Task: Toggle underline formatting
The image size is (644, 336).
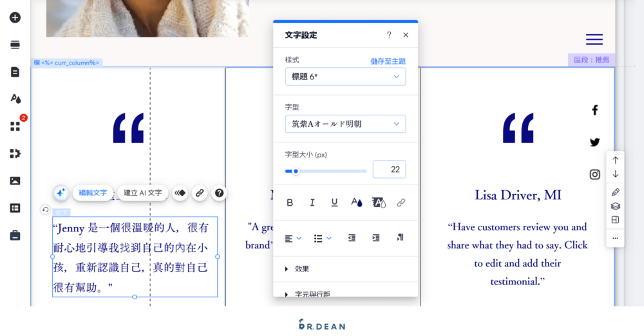Action: pyautogui.click(x=334, y=203)
